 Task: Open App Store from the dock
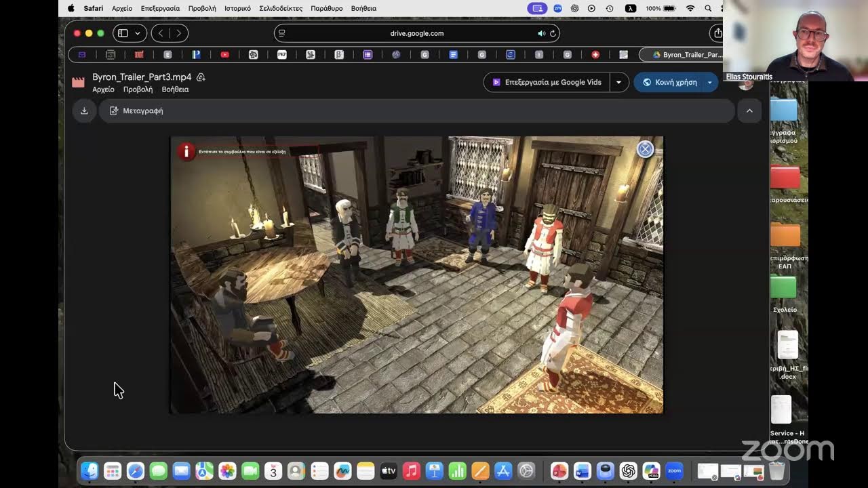coord(503,470)
